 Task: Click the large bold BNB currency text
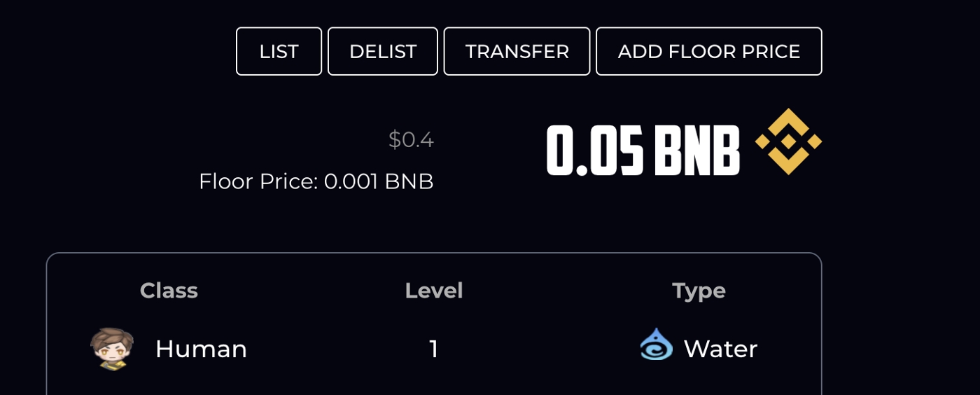[697, 151]
